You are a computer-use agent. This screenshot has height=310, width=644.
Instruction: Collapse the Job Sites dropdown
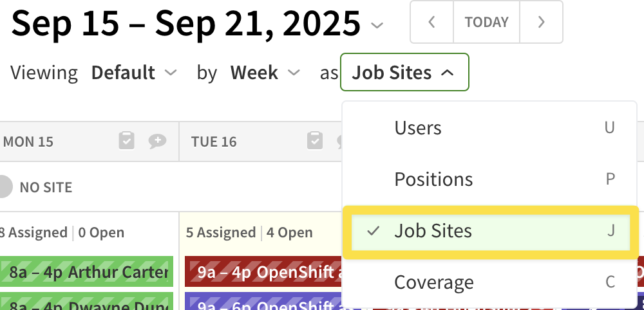(404, 73)
